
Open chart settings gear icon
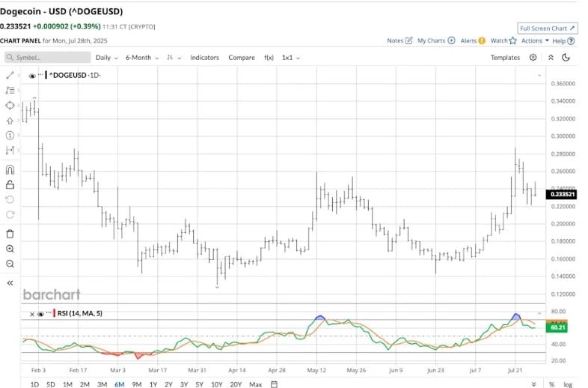533,58
